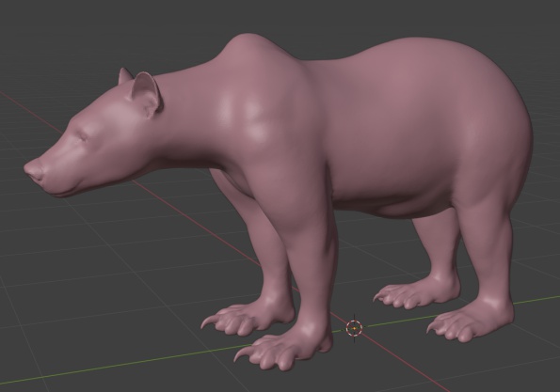
Task: Select the bear's near ear
Action: (146, 95)
